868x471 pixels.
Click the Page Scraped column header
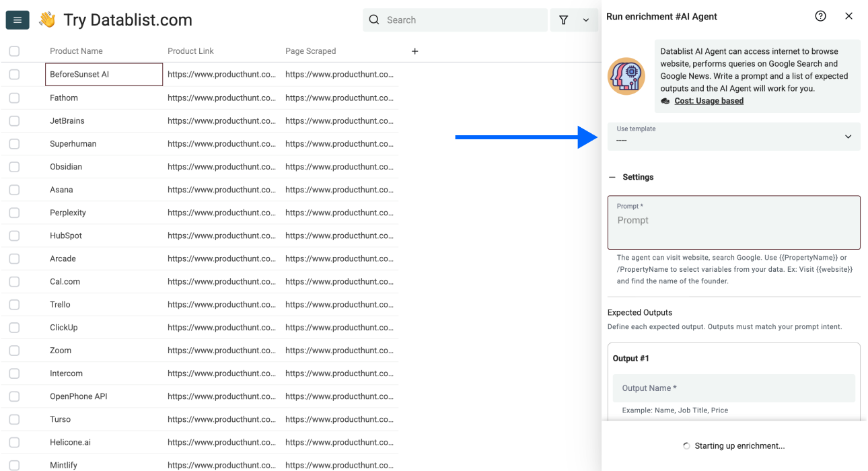[x=310, y=51]
